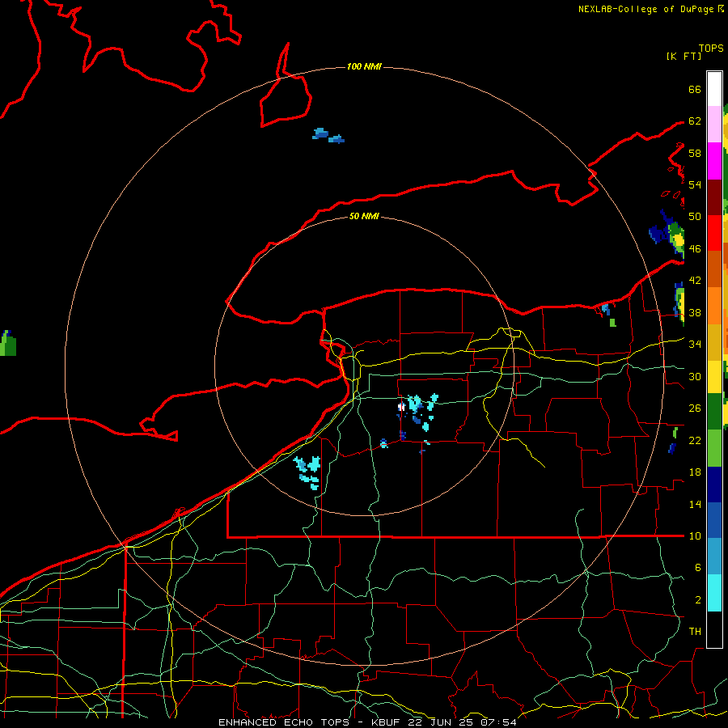The image size is (728, 728).
Task: Click the '50 NMI' range ring label
Action: coord(364,216)
